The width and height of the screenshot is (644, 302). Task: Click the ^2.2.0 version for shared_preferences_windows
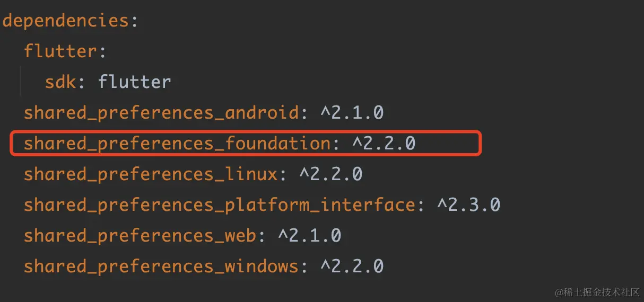[x=352, y=267]
